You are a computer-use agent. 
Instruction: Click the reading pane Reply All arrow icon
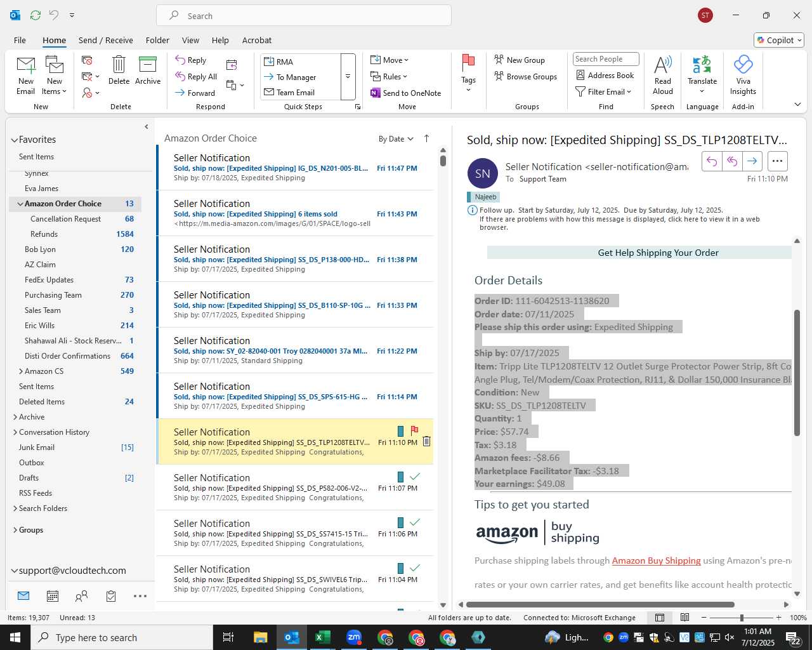point(732,161)
